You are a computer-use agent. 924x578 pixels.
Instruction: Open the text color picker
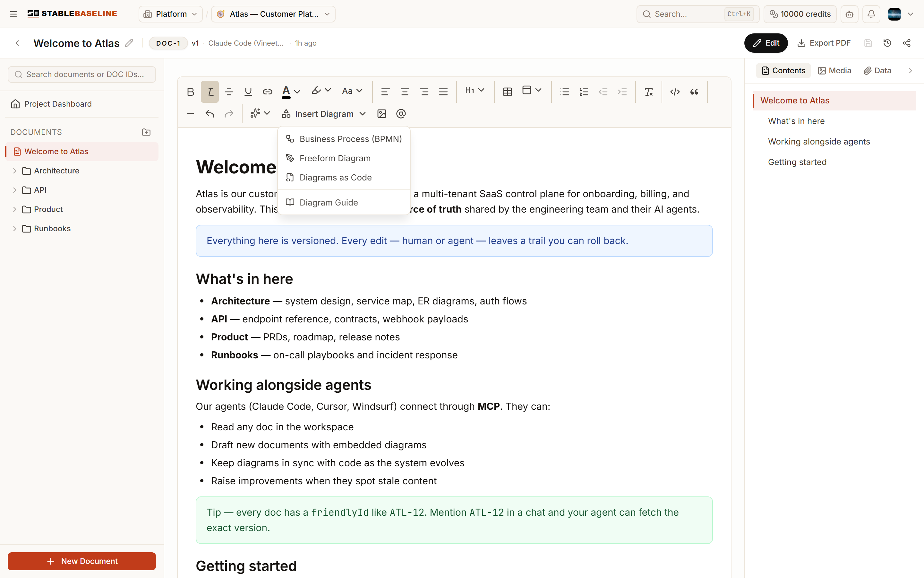(291, 92)
